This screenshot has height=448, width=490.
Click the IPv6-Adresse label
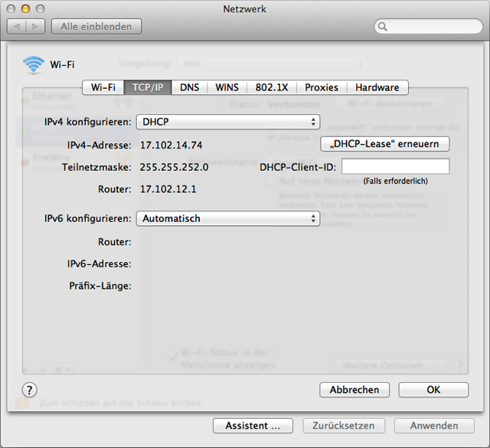(x=100, y=264)
